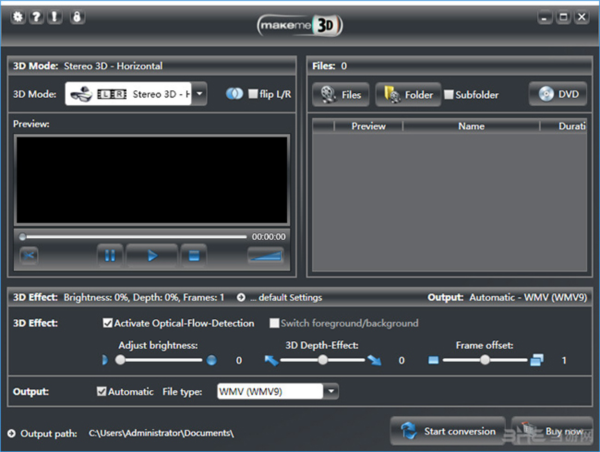
Task: Maximize the makeme3D window
Action: tap(563, 17)
